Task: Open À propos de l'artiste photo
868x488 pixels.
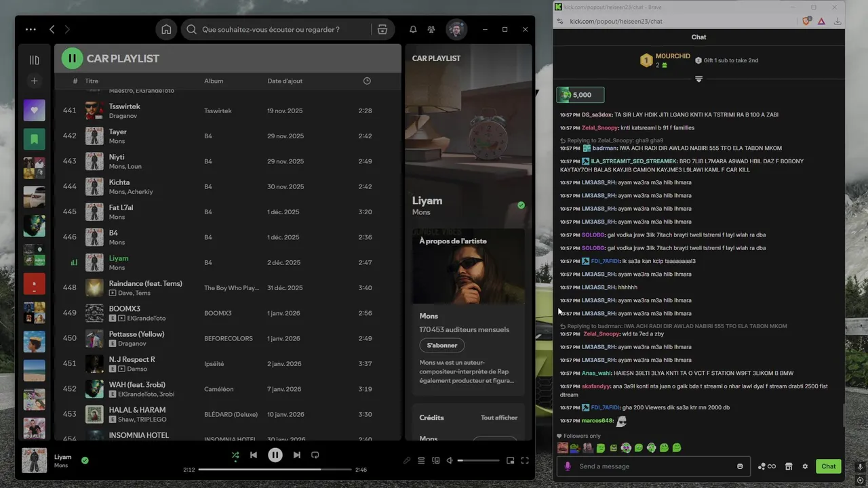Action: pyautogui.click(x=469, y=266)
